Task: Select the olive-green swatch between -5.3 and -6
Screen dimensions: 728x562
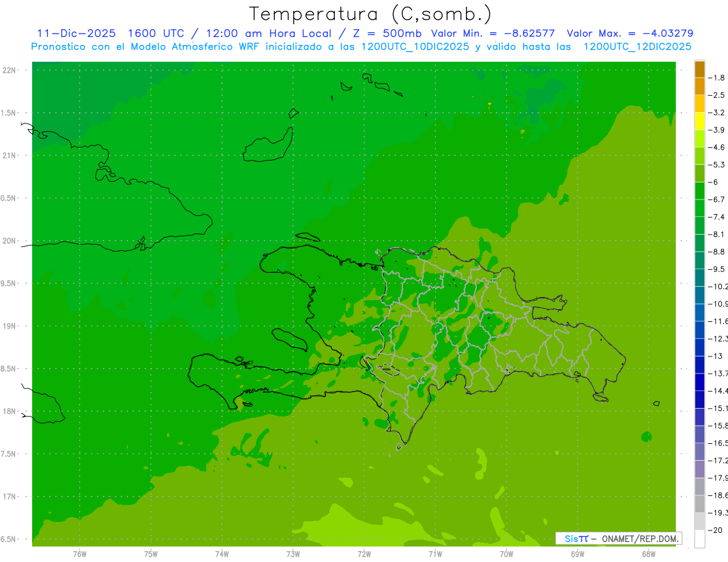Action: point(699,173)
